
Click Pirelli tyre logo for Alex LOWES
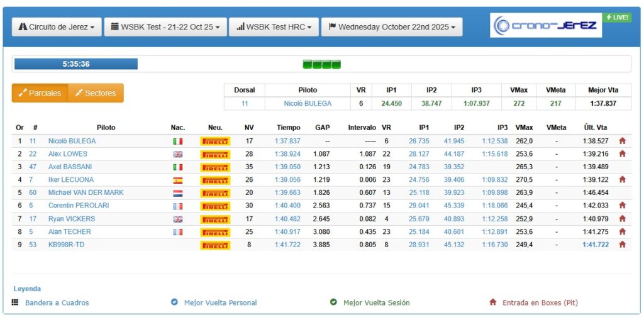pos(215,154)
